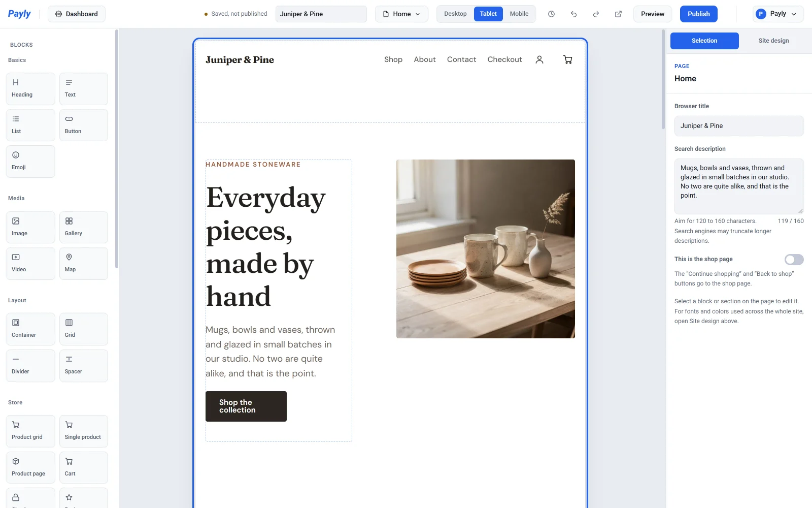Open the Payly account dropdown
The height and width of the screenshot is (508, 812).
click(x=778, y=14)
